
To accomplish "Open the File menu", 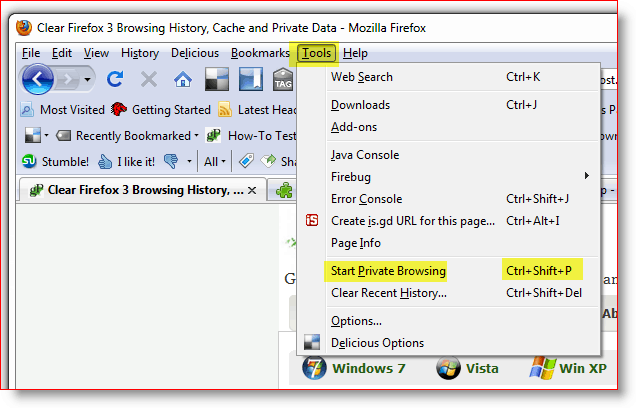I will pos(31,53).
